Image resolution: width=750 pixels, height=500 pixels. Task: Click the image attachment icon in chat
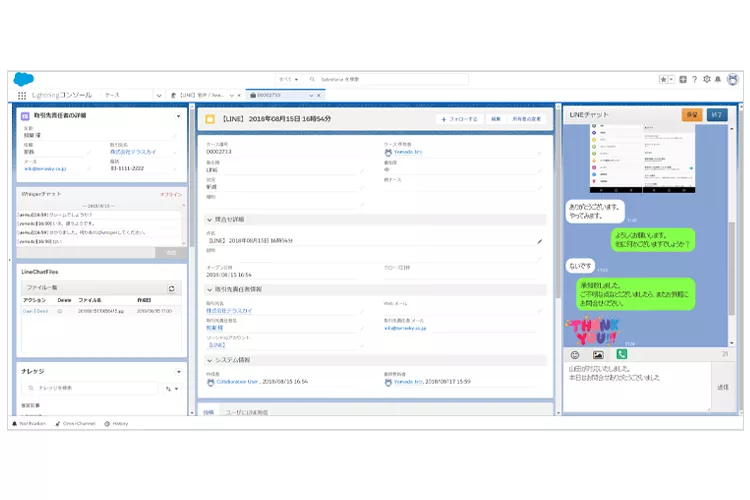tap(598, 355)
